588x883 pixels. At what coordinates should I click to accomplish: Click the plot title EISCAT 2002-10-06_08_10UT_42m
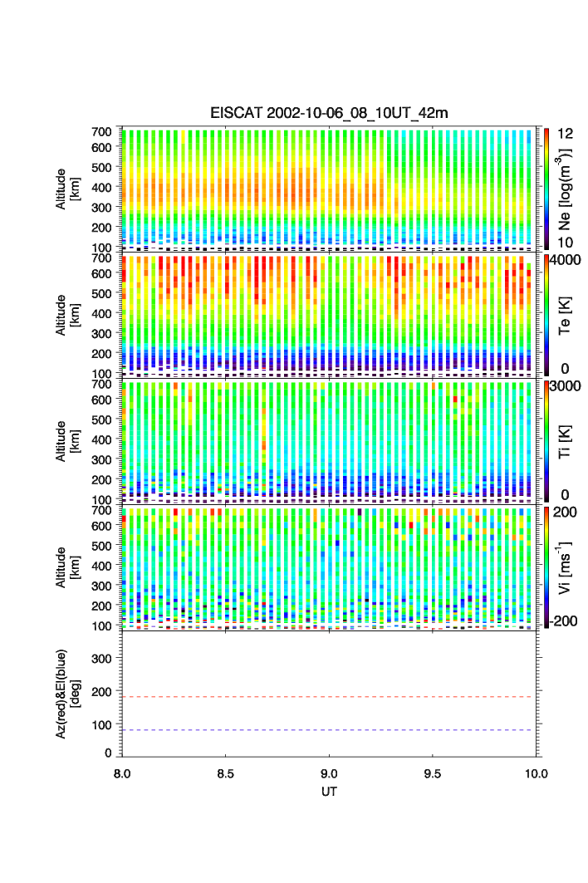click(x=330, y=113)
